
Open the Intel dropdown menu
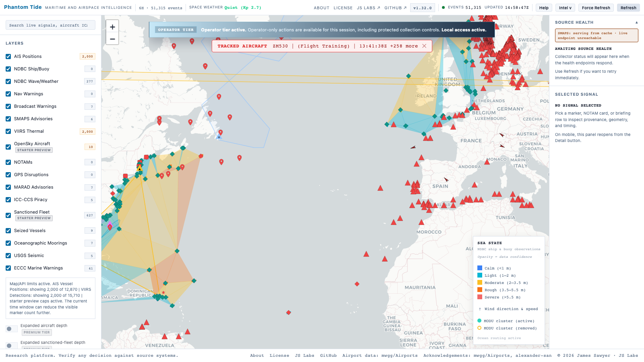pos(565,8)
